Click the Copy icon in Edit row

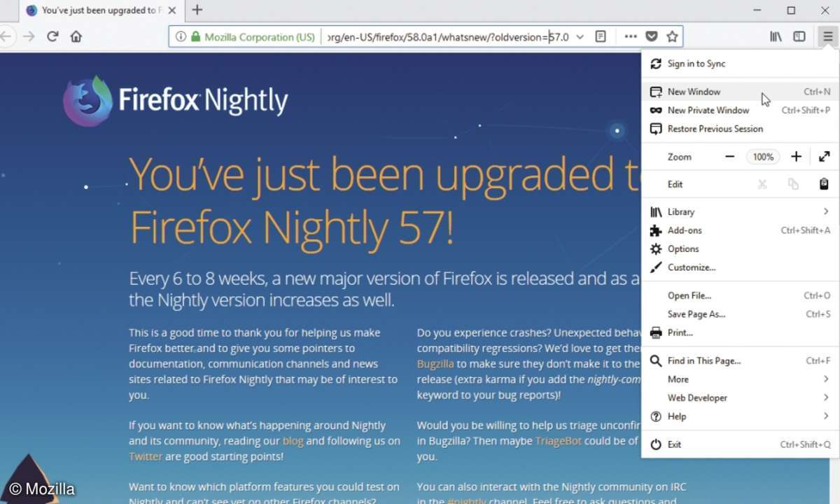point(793,184)
